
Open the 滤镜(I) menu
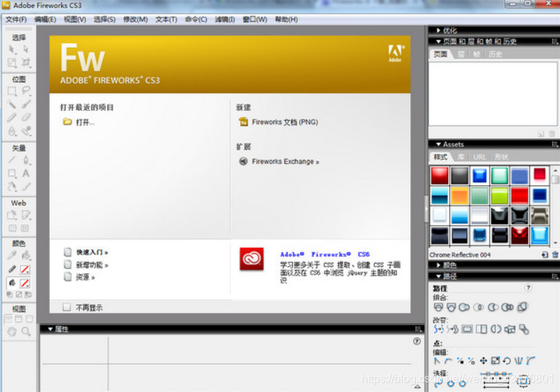pyautogui.click(x=225, y=19)
